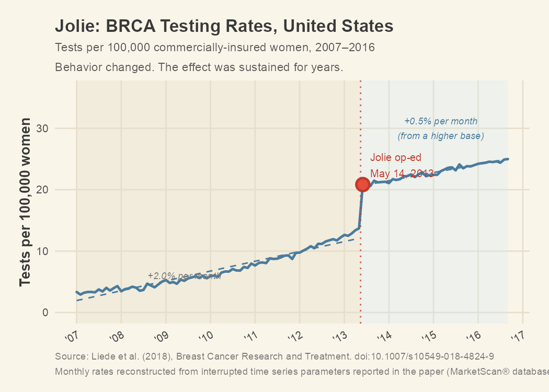Click the 'May 14, 2013' date annotation
This screenshot has height=392, width=549.
pyautogui.click(x=402, y=173)
